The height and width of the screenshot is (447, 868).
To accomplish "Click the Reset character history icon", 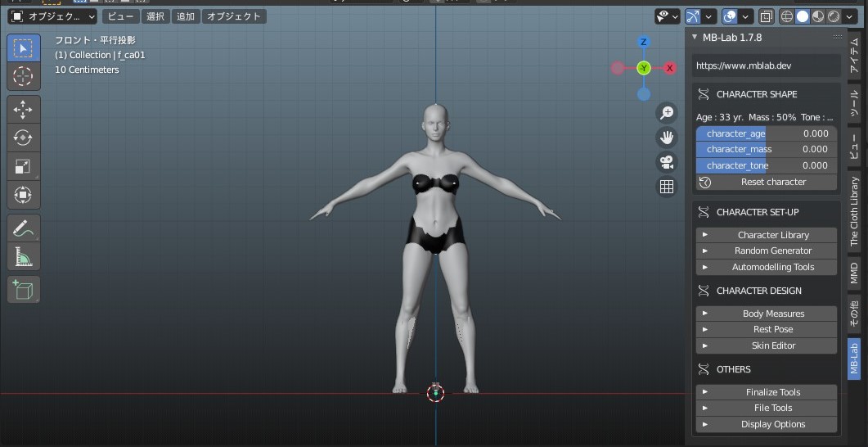I will pyautogui.click(x=704, y=182).
